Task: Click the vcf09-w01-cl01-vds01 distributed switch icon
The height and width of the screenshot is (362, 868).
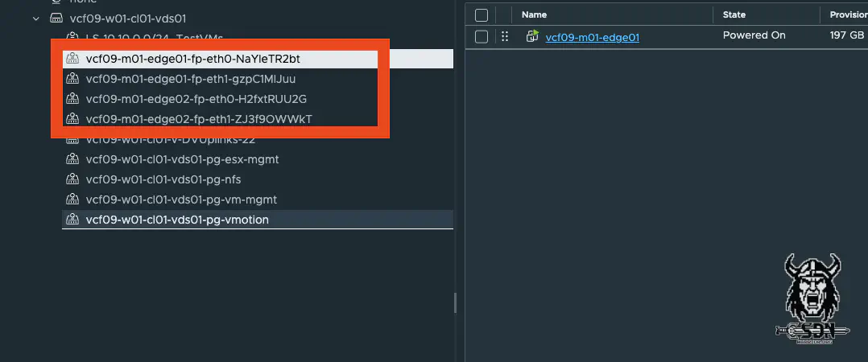Action: pos(56,18)
